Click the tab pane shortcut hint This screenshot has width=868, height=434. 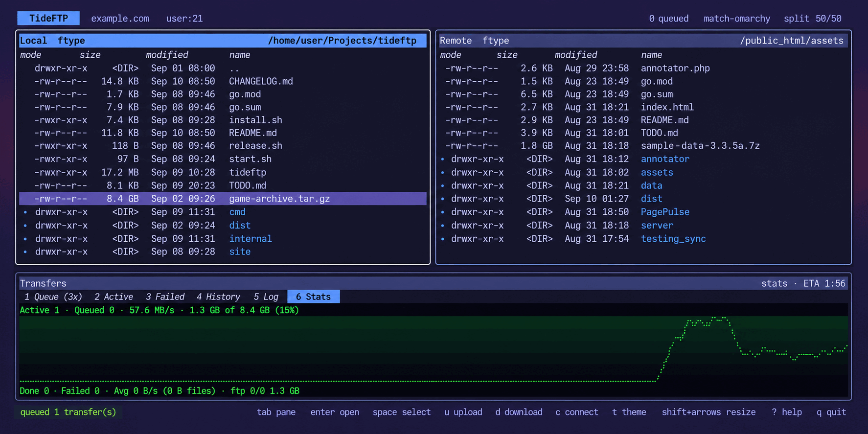[x=276, y=412]
